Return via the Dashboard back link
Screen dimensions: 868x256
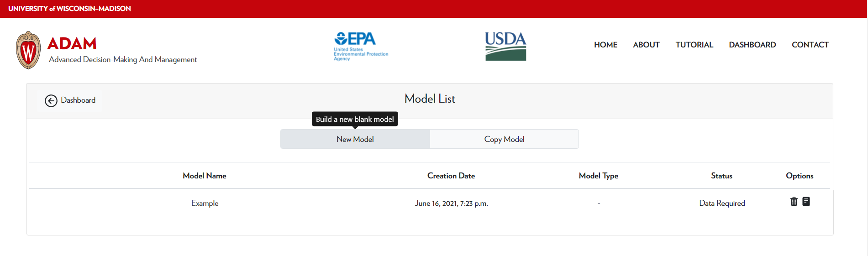(78, 100)
